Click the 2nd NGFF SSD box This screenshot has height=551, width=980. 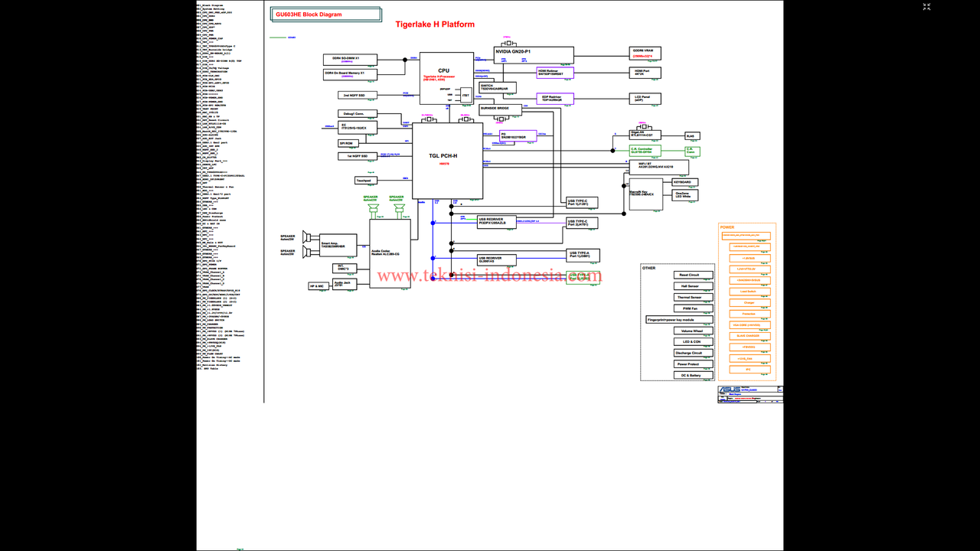pyautogui.click(x=358, y=96)
